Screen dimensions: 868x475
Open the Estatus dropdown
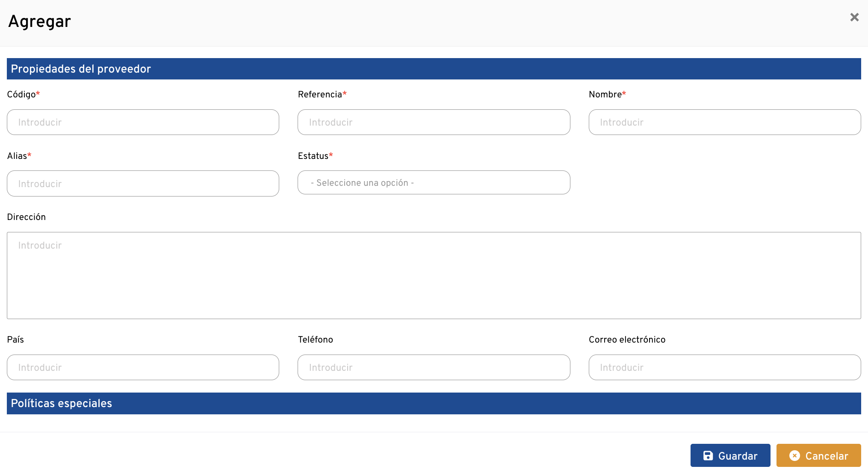(x=434, y=183)
